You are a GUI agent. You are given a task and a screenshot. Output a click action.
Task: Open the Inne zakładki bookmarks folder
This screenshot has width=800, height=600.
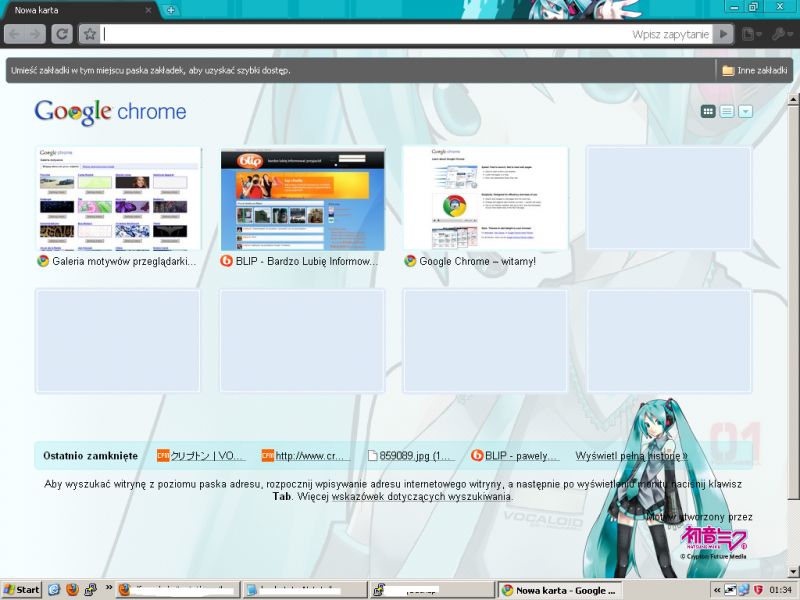[x=755, y=70]
